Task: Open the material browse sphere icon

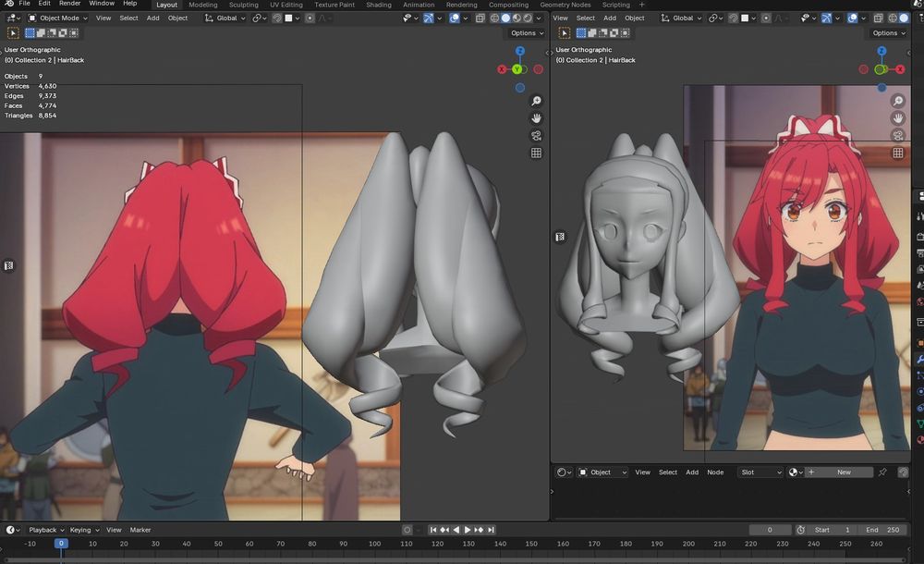Action: [796, 472]
